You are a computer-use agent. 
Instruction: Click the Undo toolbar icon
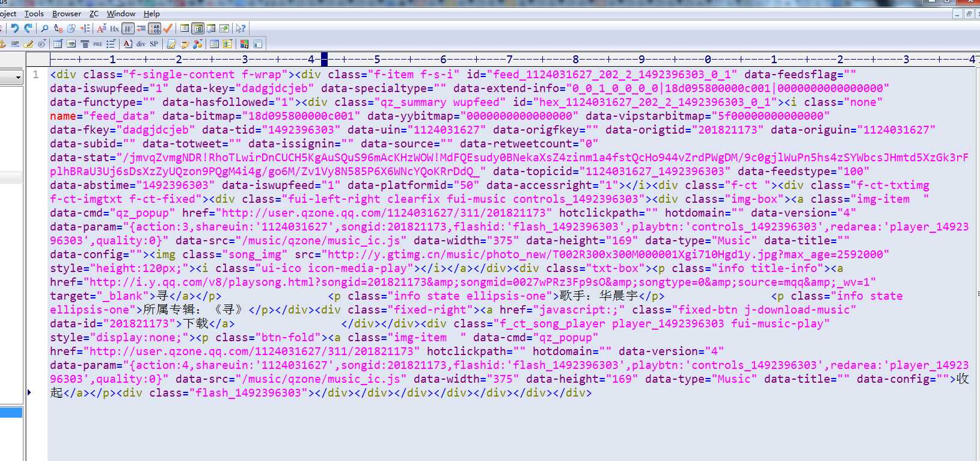[15, 28]
